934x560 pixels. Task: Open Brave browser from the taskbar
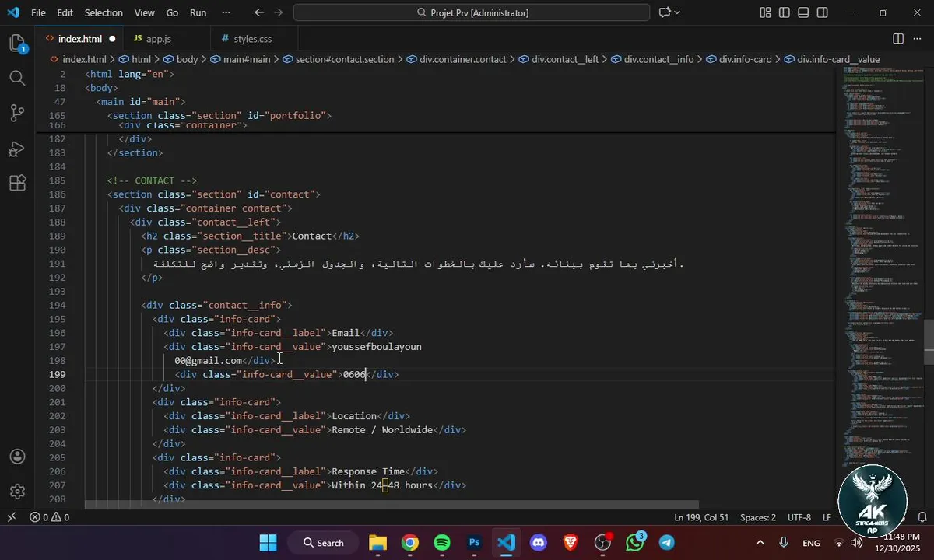pos(571,543)
